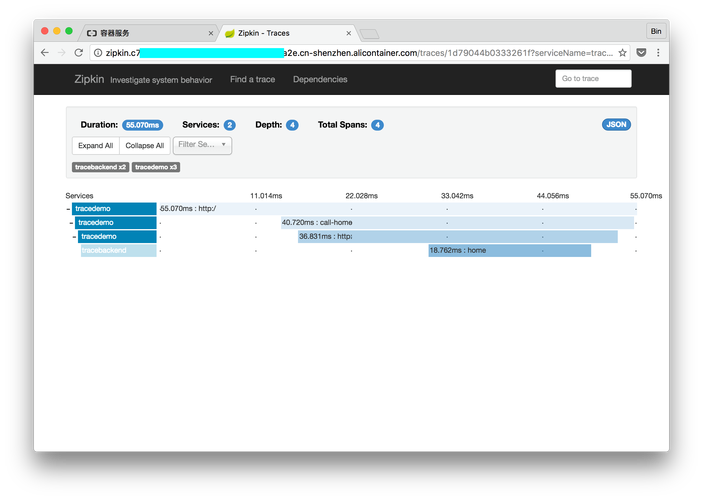Click the 18.762ms home span bar
This screenshot has width=703, height=500.
(x=510, y=250)
